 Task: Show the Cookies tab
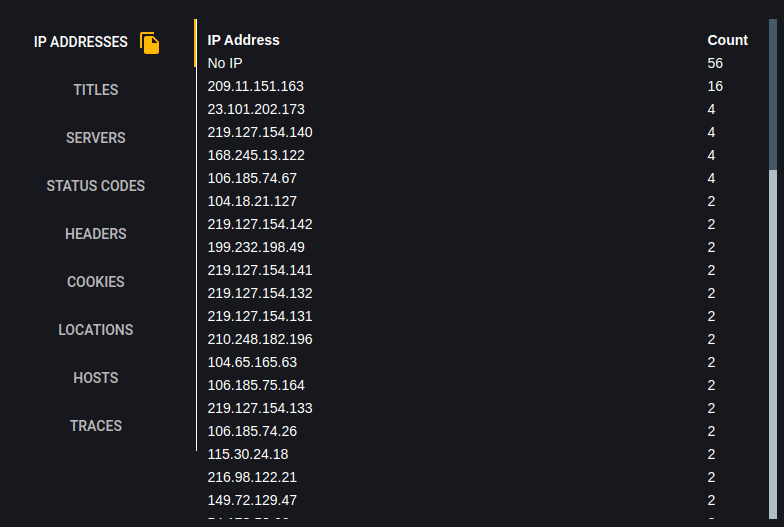tap(96, 282)
